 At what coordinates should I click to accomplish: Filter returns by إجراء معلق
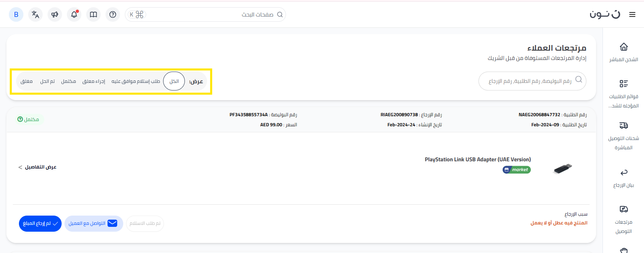[x=93, y=81]
